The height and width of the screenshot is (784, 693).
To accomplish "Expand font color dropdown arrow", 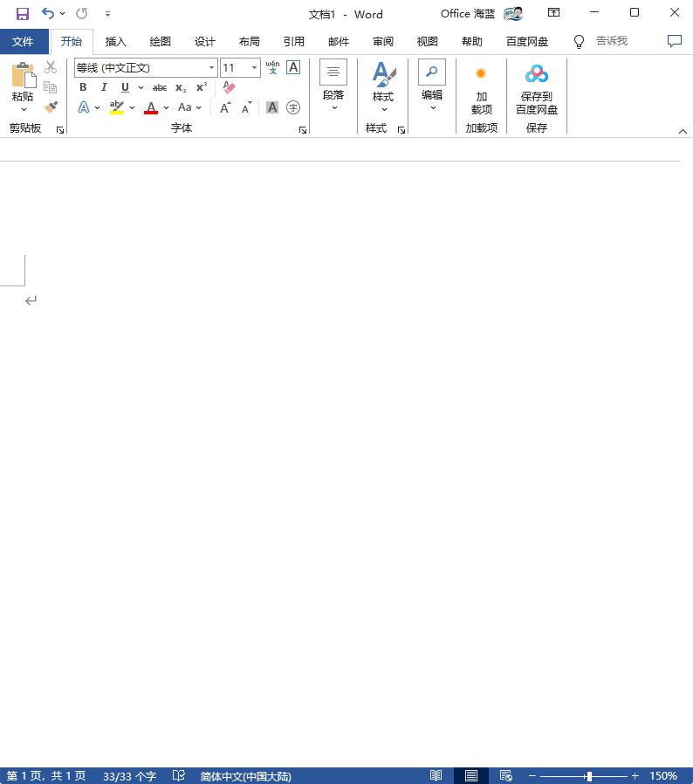I will (166, 107).
